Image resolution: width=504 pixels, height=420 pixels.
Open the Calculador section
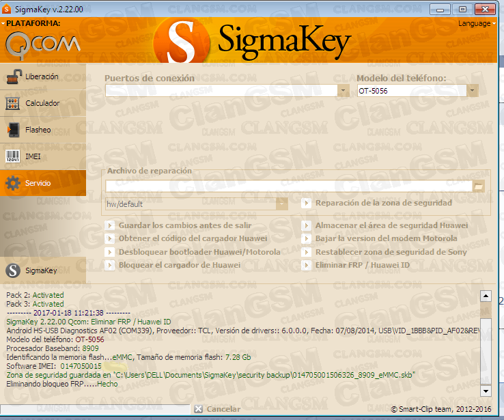tap(43, 103)
